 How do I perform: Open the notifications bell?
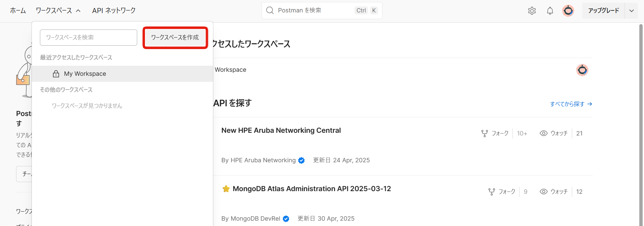(x=550, y=11)
